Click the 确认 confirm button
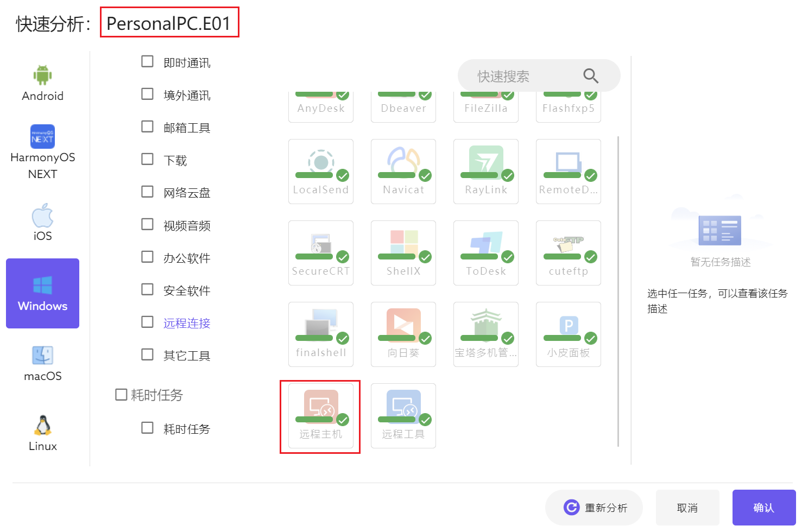Screen dimensions: 808x532 coord(763,508)
